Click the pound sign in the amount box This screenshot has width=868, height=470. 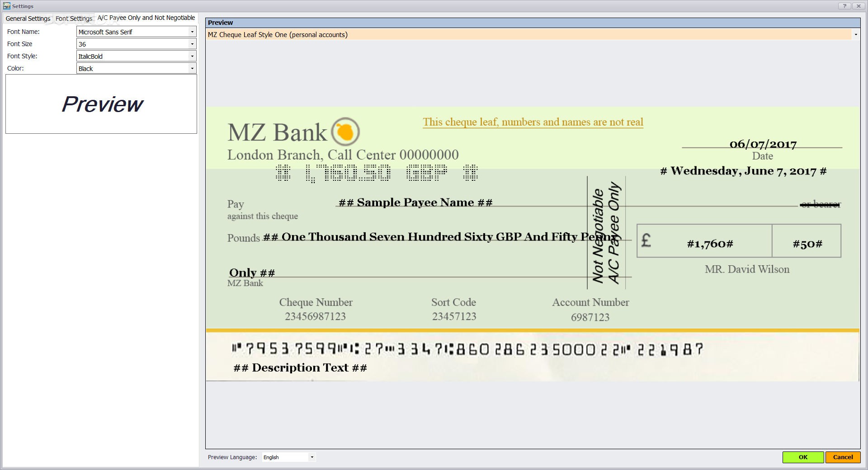pos(646,240)
